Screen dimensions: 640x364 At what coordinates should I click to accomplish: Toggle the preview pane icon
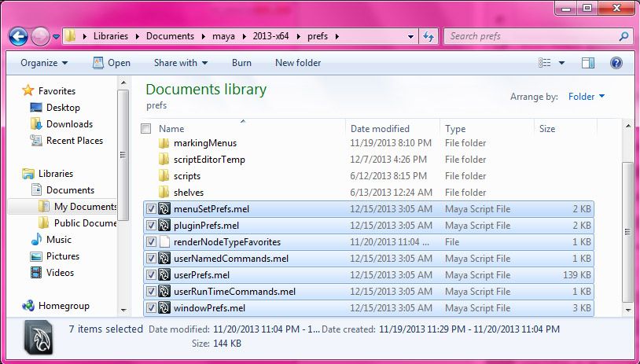[x=588, y=63]
